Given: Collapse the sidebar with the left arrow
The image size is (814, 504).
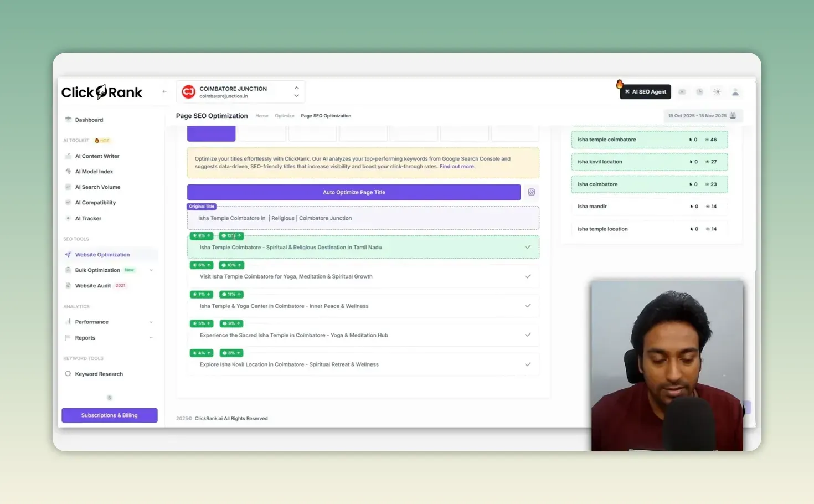Looking at the screenshot, I should coord(164,92).
